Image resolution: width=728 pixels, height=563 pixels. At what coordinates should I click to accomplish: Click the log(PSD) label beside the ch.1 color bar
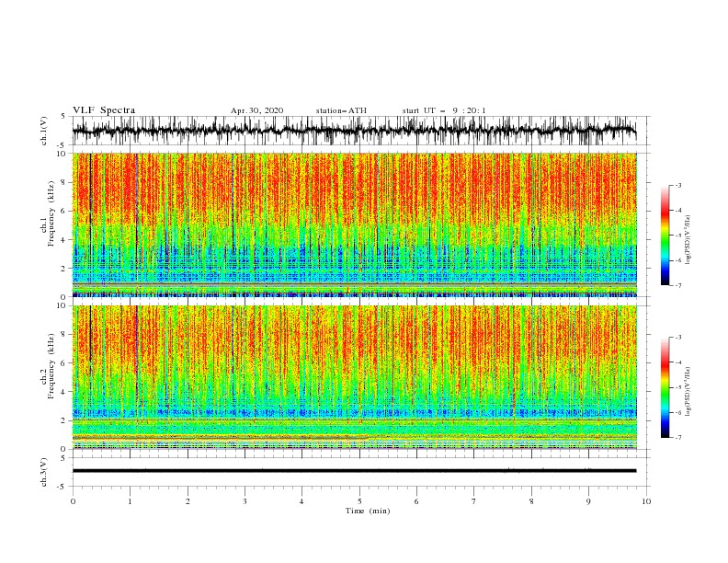pos(688,240)
